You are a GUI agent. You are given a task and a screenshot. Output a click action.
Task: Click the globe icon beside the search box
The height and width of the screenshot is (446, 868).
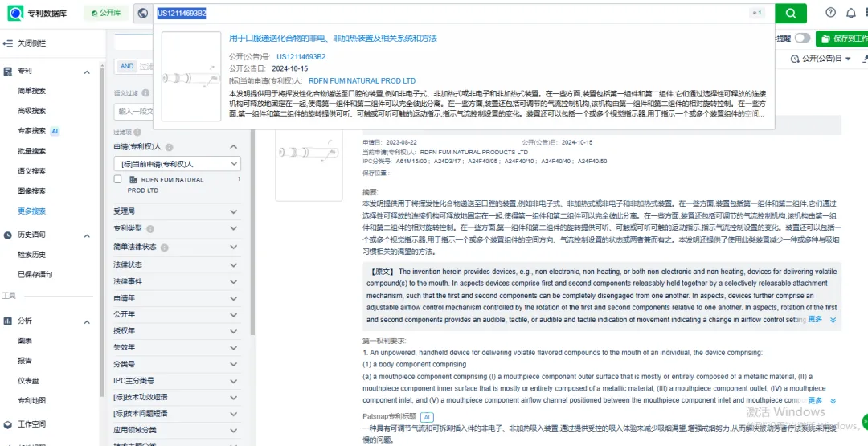point(143,13)
